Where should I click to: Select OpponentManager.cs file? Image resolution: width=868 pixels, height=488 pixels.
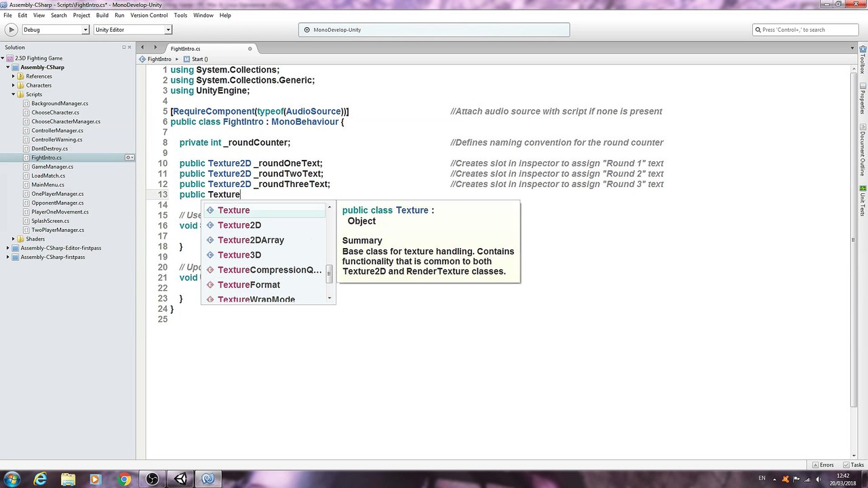click(x=57, y=203)
